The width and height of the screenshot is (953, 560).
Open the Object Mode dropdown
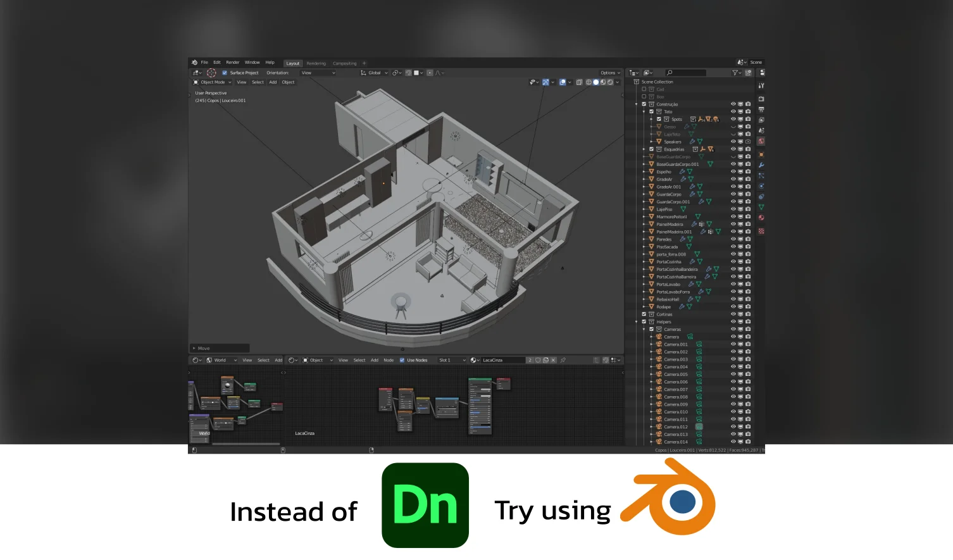coord(213,82)
